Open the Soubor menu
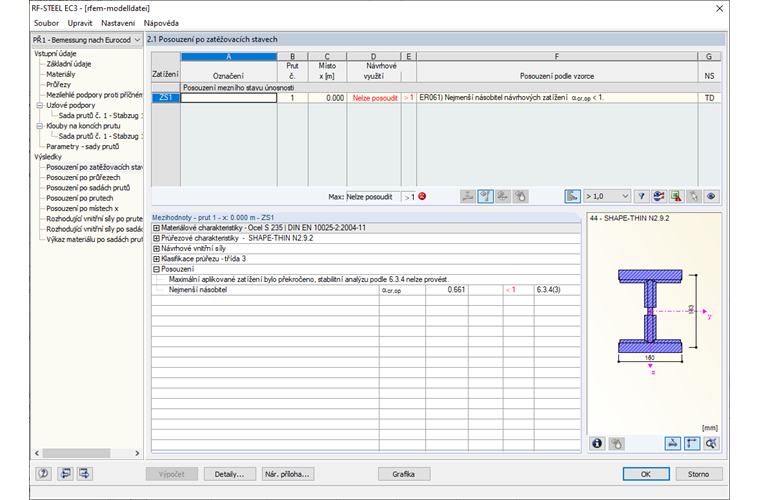Screen dimensions: 760x500 click(x=46, y=23)
